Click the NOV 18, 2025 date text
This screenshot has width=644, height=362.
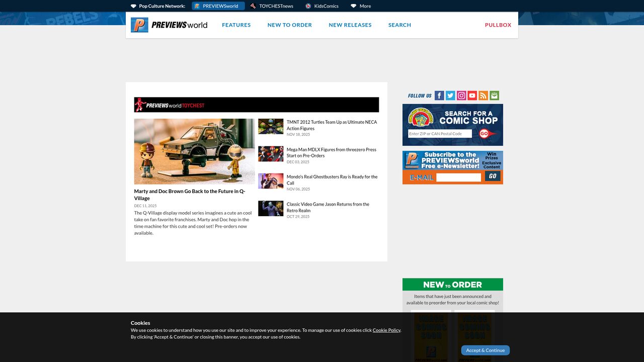[298, 134]
